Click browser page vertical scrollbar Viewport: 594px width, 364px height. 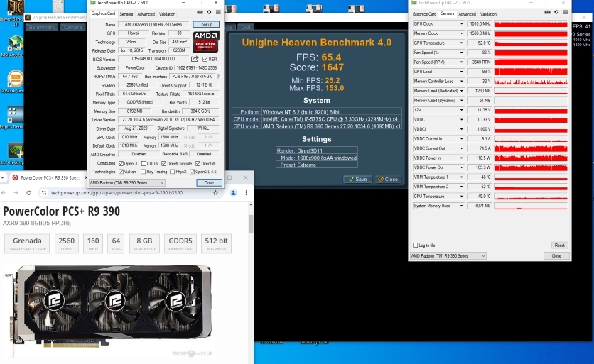point(251,224)
